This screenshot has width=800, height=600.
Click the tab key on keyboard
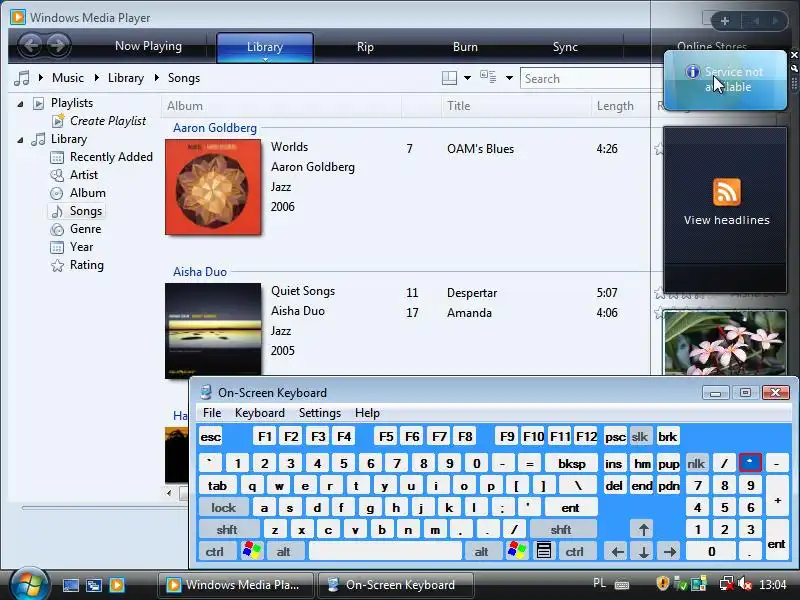pos(218,486)
